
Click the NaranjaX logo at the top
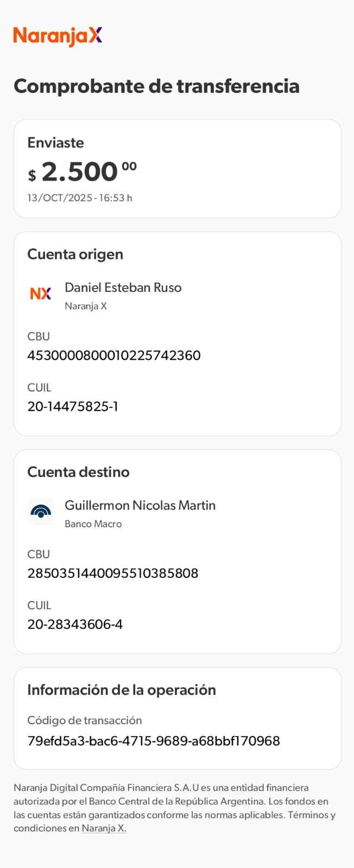click(58, 36)
